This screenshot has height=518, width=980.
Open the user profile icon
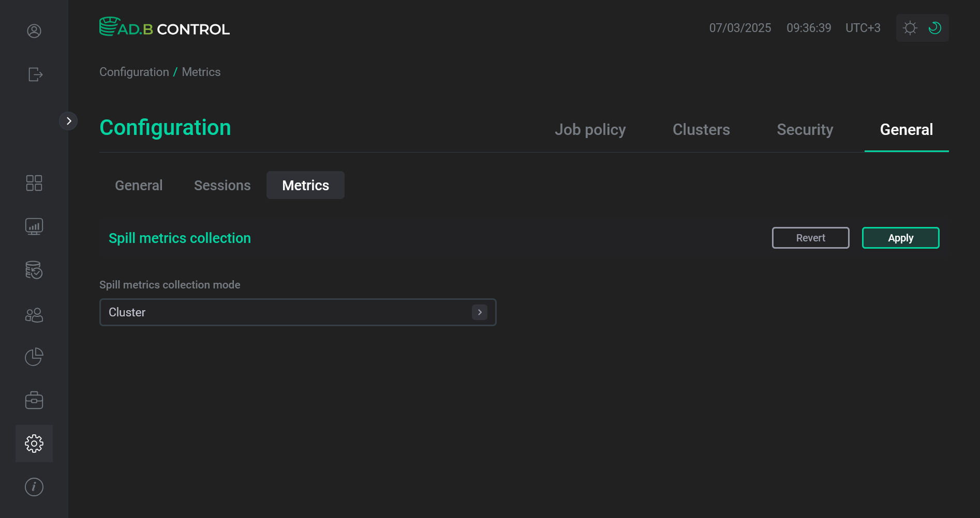(34, 31)
